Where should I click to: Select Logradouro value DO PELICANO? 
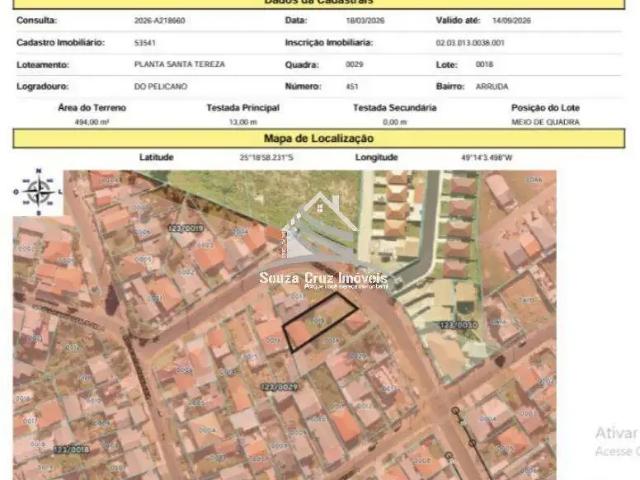pyautogui.click(x=161, y=87)
